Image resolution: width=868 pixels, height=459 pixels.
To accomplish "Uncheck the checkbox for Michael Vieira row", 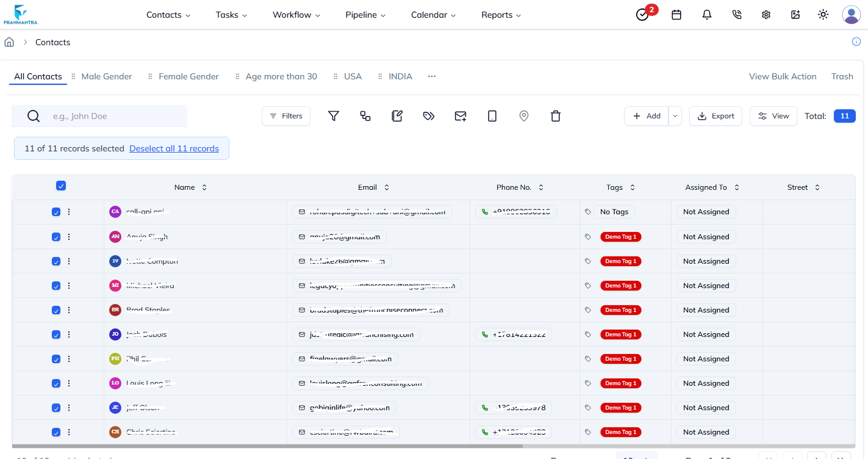I will pyautogui.click(x=56, y=286).
